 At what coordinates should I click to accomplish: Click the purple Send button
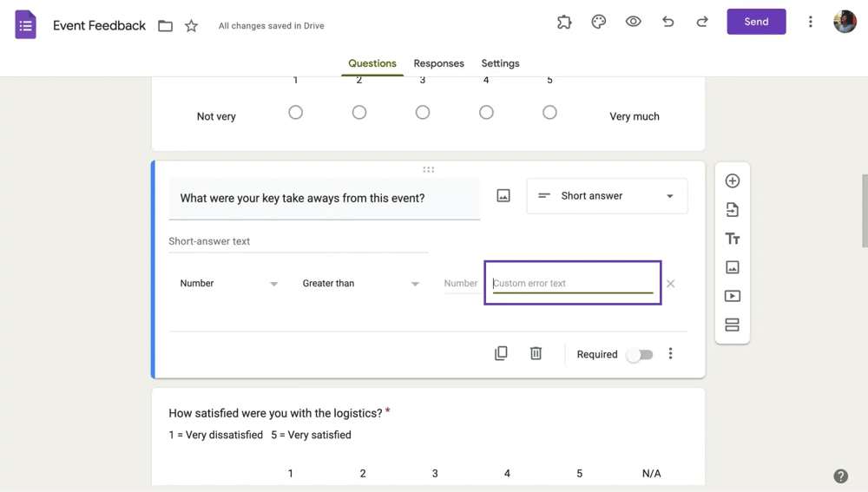pyautogui.click(x=756, y=22)
